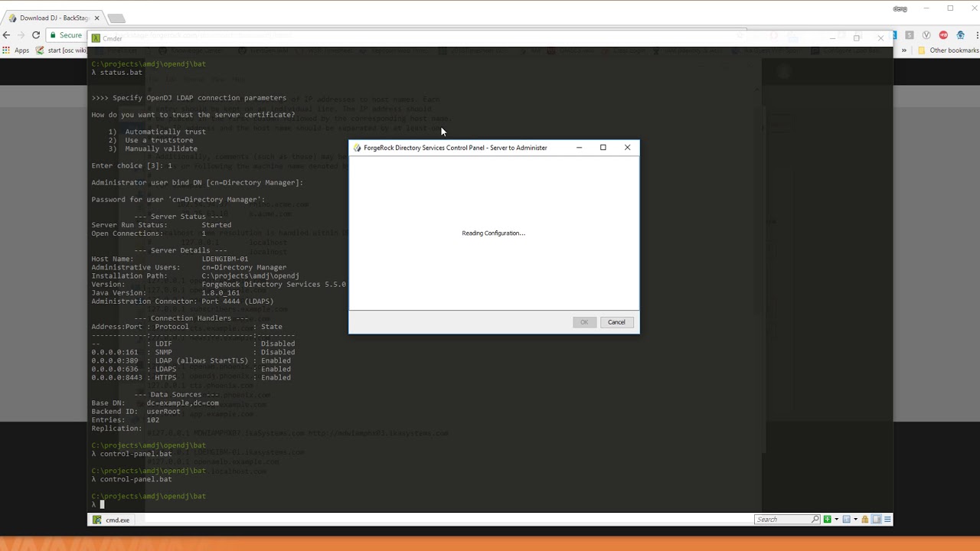Minimize the ForgeRock Control Panel dialog

(579, 148)
